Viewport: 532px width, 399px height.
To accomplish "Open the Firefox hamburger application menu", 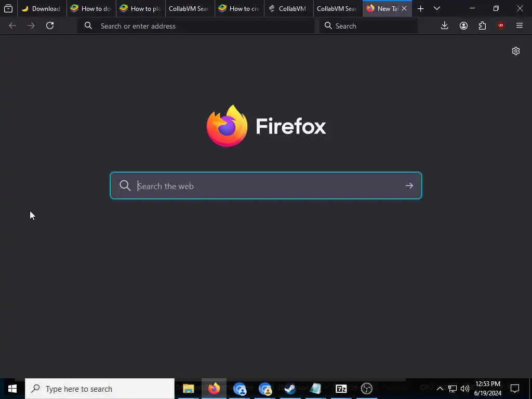I will point(520,25).
